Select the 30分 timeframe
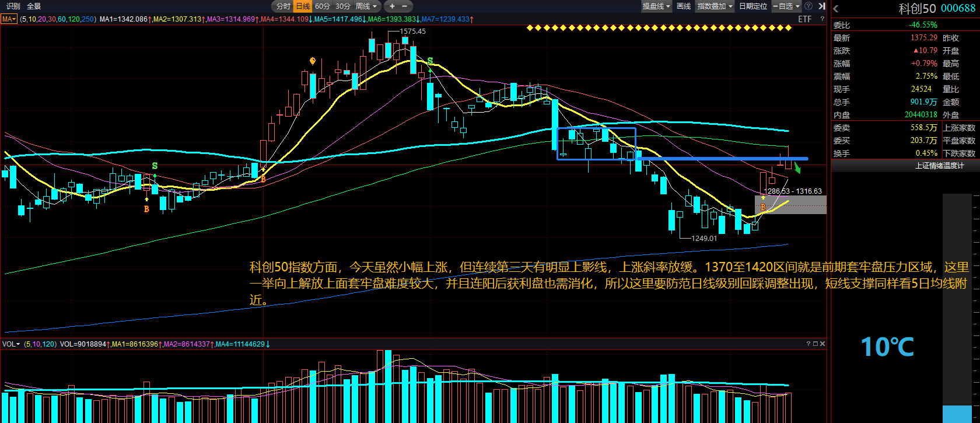Image resolution: width=980 pixels, height=423 pixels. (x=343, y=6)
